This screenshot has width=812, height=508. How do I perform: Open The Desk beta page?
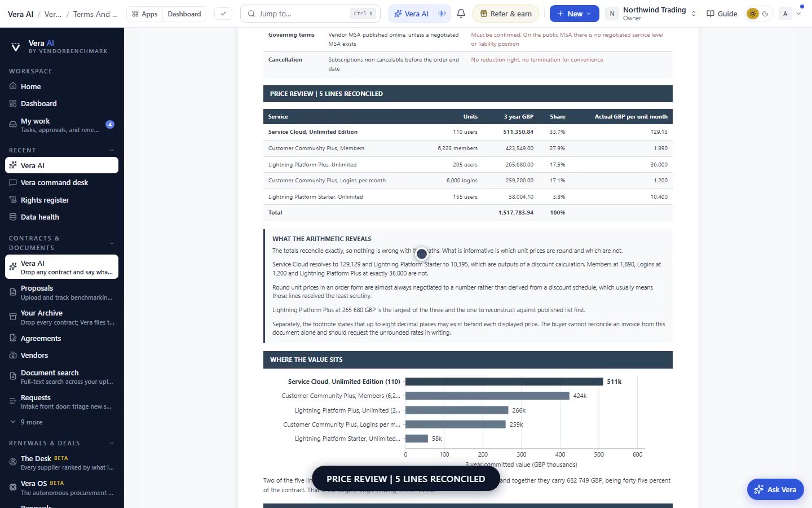62,463
